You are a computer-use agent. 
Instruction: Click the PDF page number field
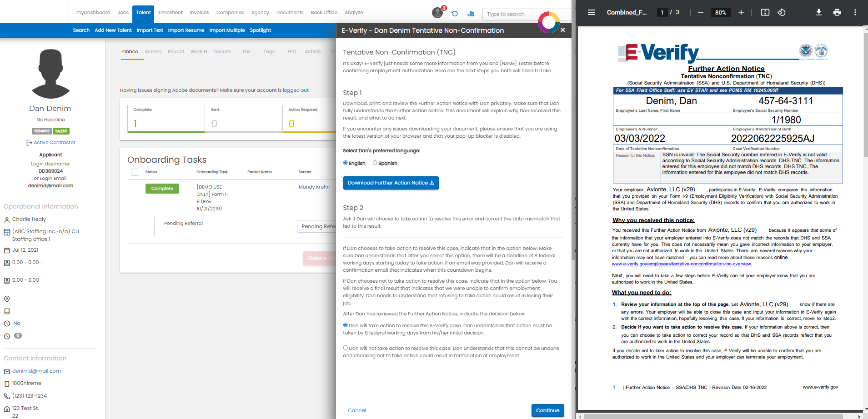point(662,12)
